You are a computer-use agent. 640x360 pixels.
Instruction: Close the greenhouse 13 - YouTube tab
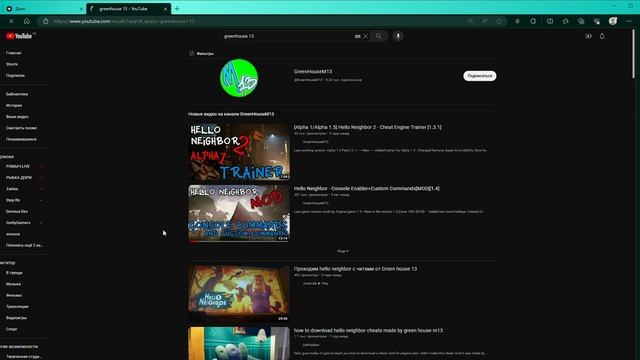tap(165, 9)
